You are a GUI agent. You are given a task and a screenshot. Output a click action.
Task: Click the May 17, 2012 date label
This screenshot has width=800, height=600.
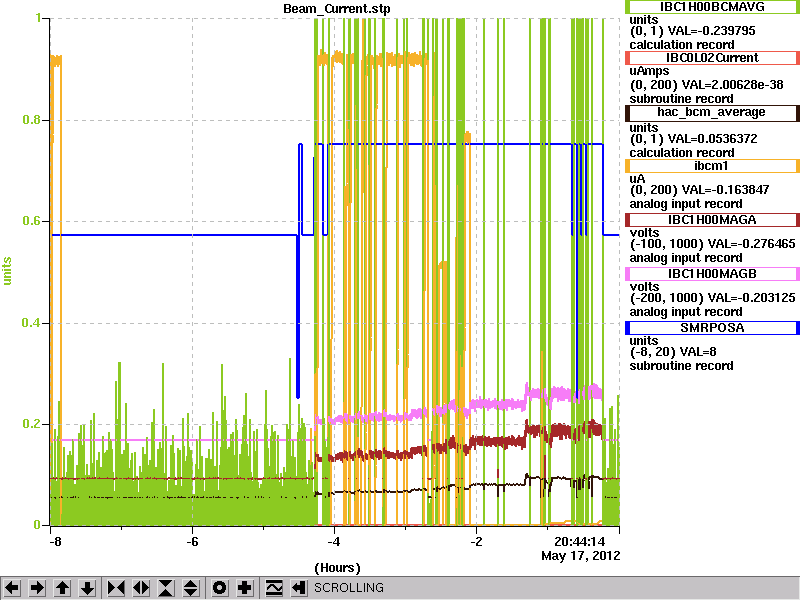(581, 556)
